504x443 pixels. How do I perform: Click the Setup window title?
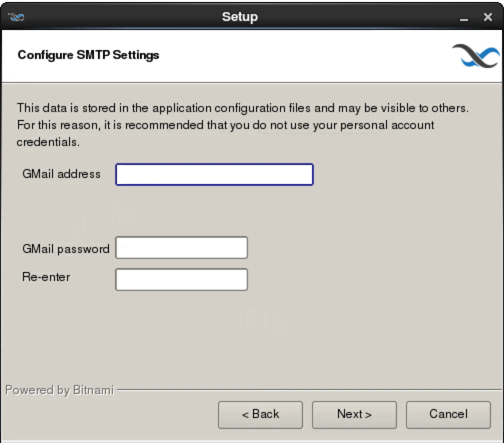click(240, 16)
